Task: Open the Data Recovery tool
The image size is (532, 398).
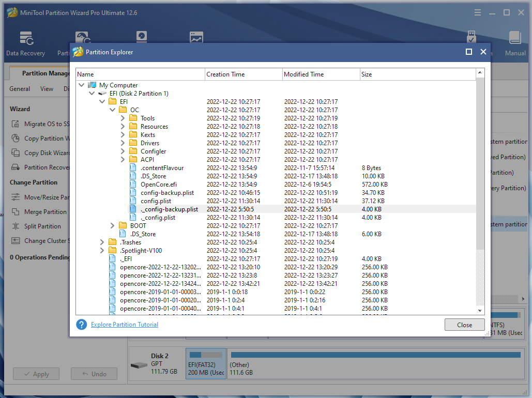Action: pyautogui.click(x=26, y=44)
